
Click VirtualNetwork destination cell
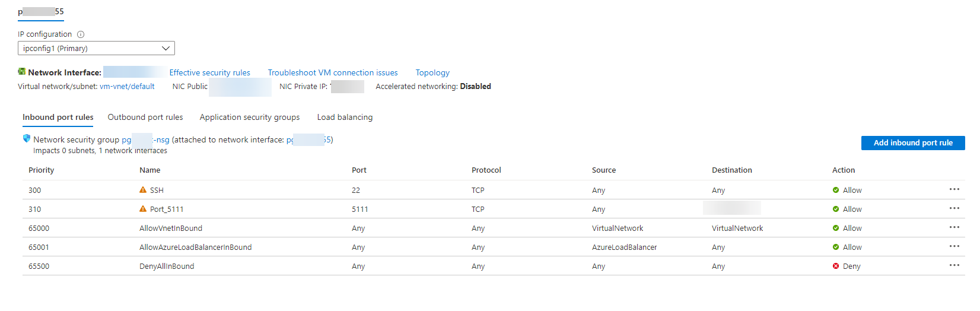(x=737, y=229)
